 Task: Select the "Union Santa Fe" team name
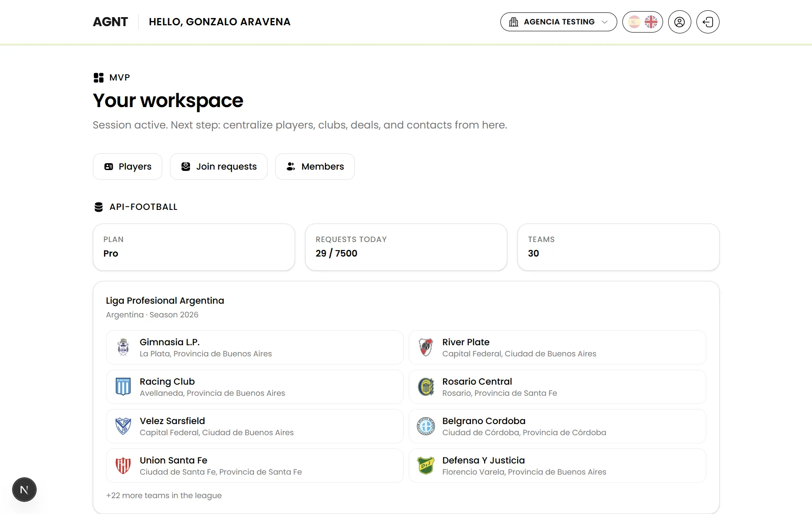tap(173, 460)
